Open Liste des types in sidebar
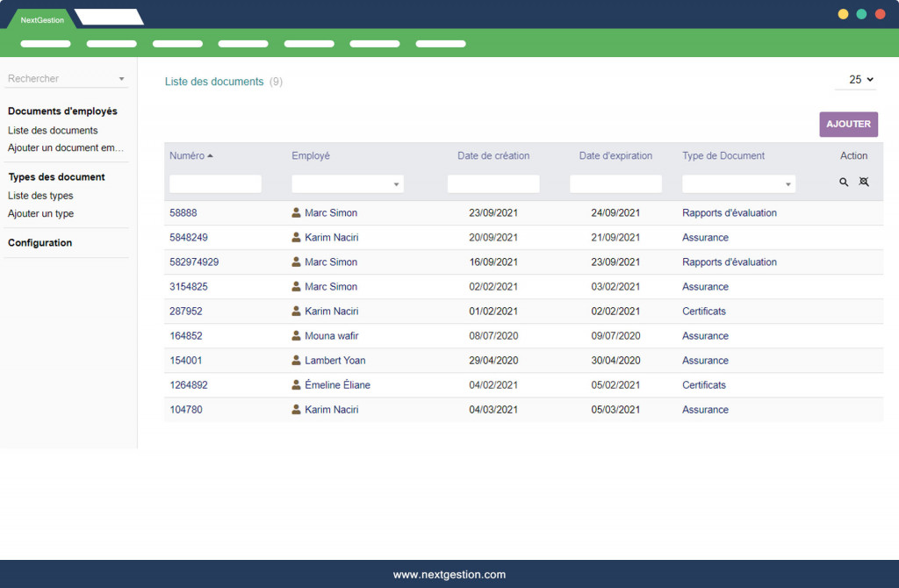This screenshot has width=899, height=588. point(40,196)
